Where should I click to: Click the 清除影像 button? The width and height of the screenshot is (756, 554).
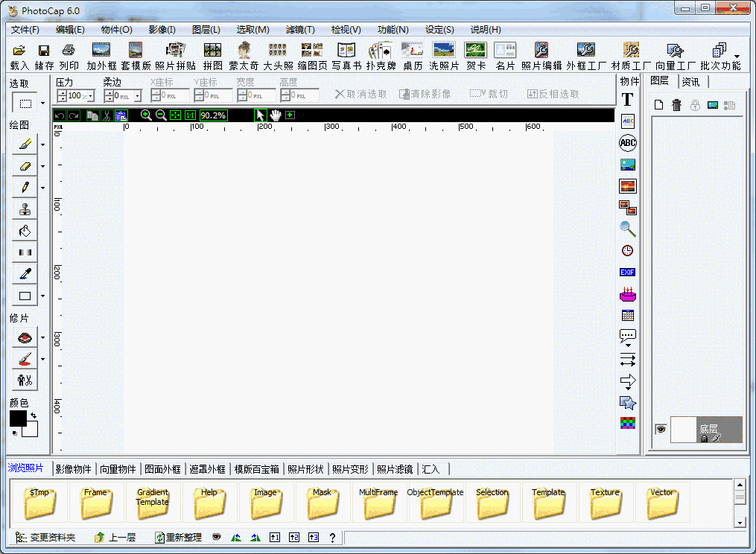click(x=425, y=94)
